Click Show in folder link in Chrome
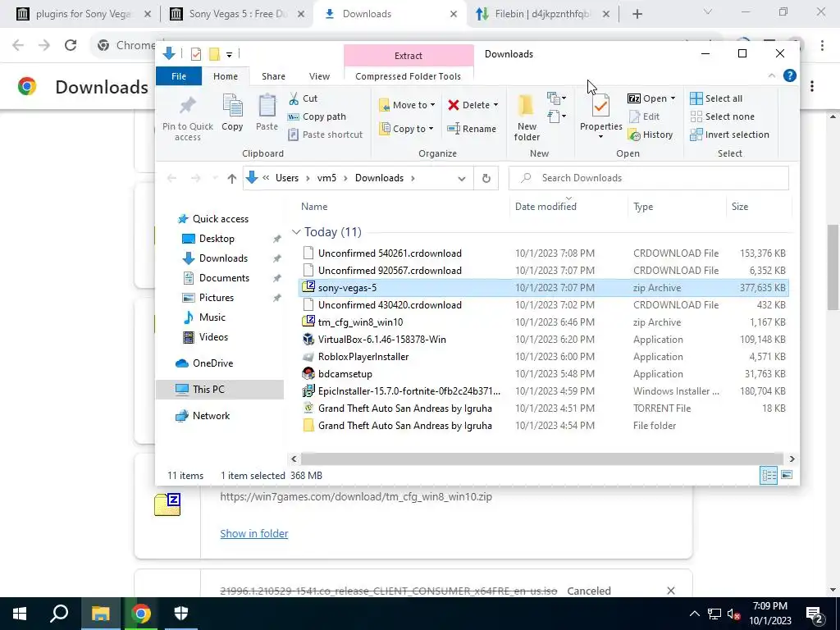The width and height of the screenshot is (840, 630). [254, 533]
